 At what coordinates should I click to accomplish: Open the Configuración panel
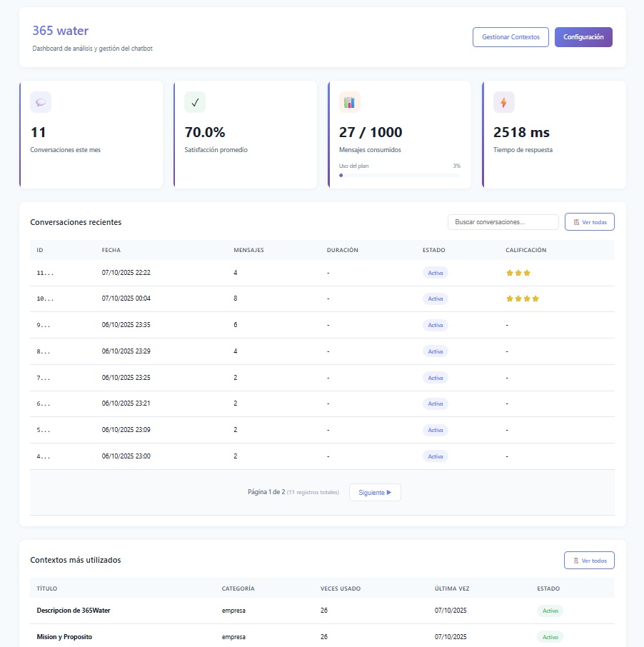point(583,37)
